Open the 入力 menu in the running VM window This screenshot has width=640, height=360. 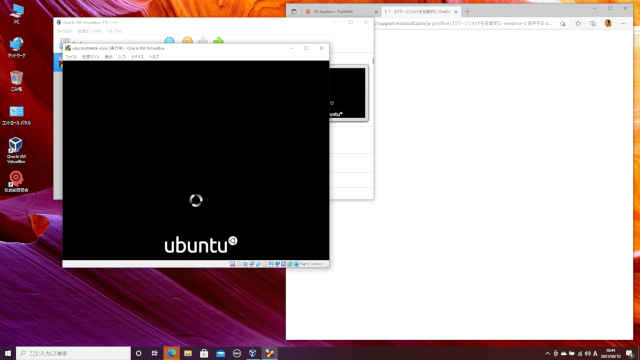pyautogui.click(x=122, y=57)
